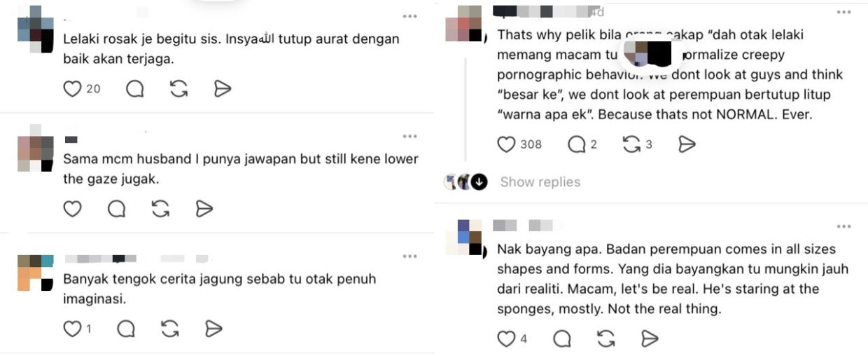The height and width of the screenshot is (356, 868).
Task: Open replies on the 308-likes post
Action: pyautogui.click(x=577, y=144)
